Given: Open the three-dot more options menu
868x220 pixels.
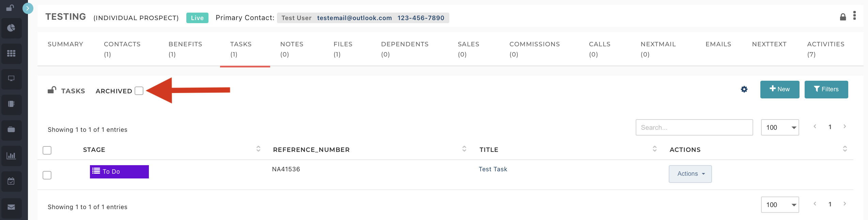Looking at the screenshot, I should click(x=854, y=16).
